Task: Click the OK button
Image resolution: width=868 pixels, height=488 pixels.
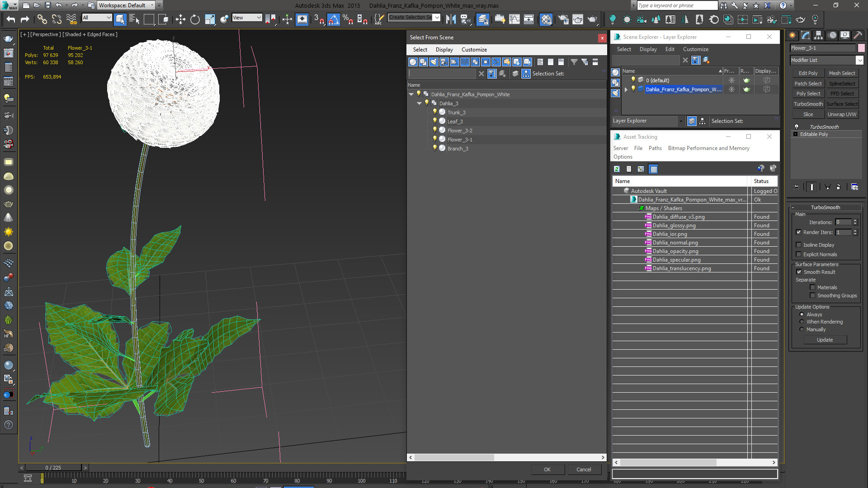Action: (547, 469)
